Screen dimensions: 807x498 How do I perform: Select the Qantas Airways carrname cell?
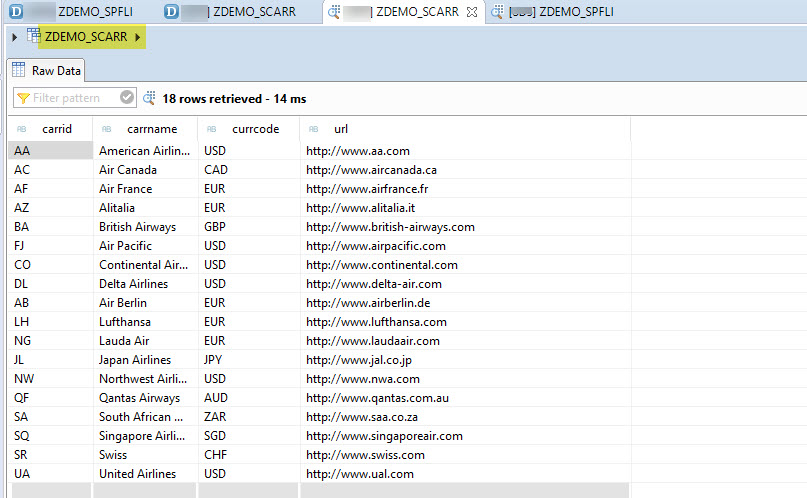[x=146, y=398]
